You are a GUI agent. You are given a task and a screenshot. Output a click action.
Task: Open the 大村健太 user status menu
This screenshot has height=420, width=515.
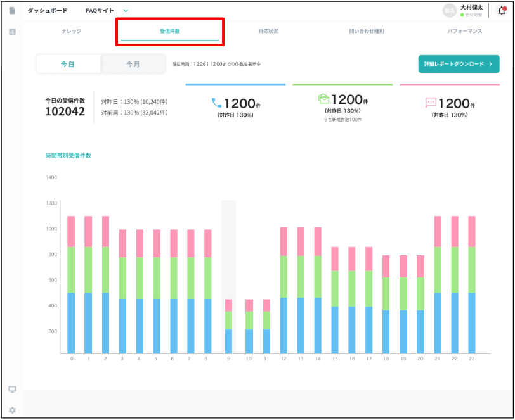[471, 11]
